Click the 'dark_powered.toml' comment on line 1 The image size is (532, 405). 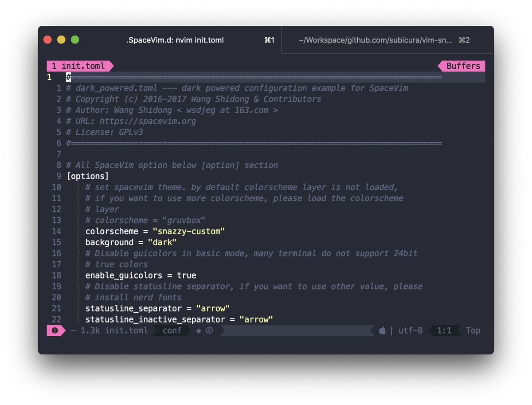[x=237, y=88]
